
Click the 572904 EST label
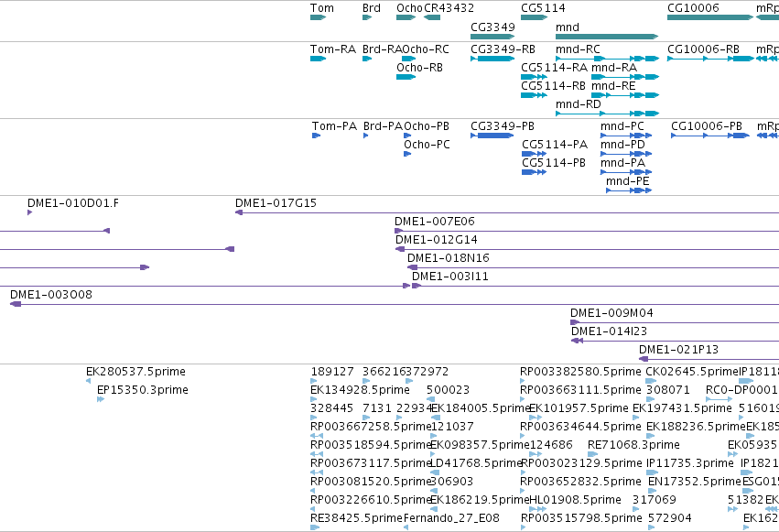click(x=670, y=519)
